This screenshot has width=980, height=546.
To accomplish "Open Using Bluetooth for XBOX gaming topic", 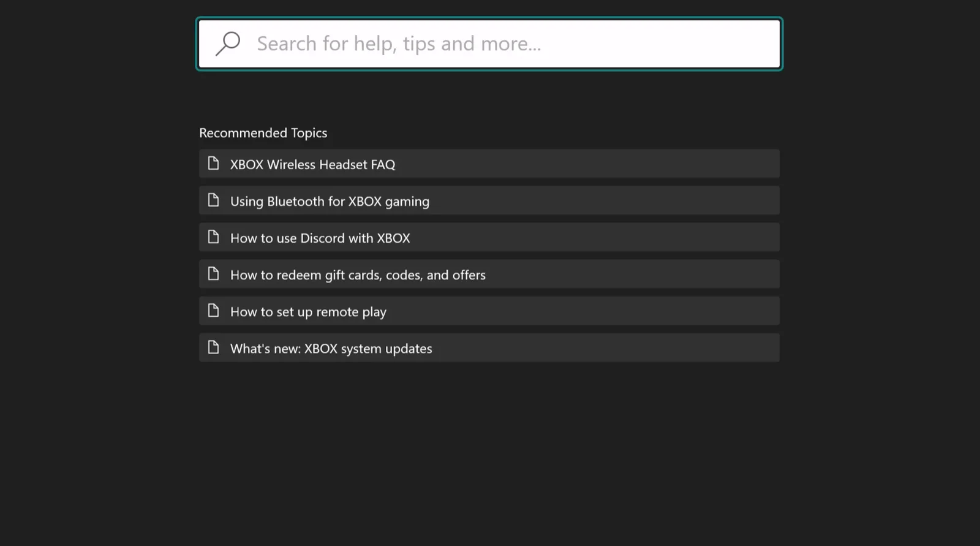I will pos(489,200).
